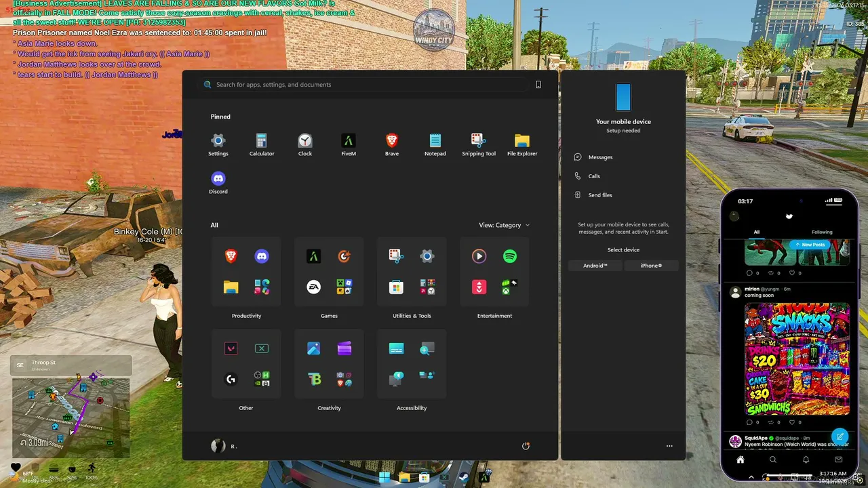Open the user account profile picture
Image resolution: width=868 pixels, height=488 pixels.
218,446
